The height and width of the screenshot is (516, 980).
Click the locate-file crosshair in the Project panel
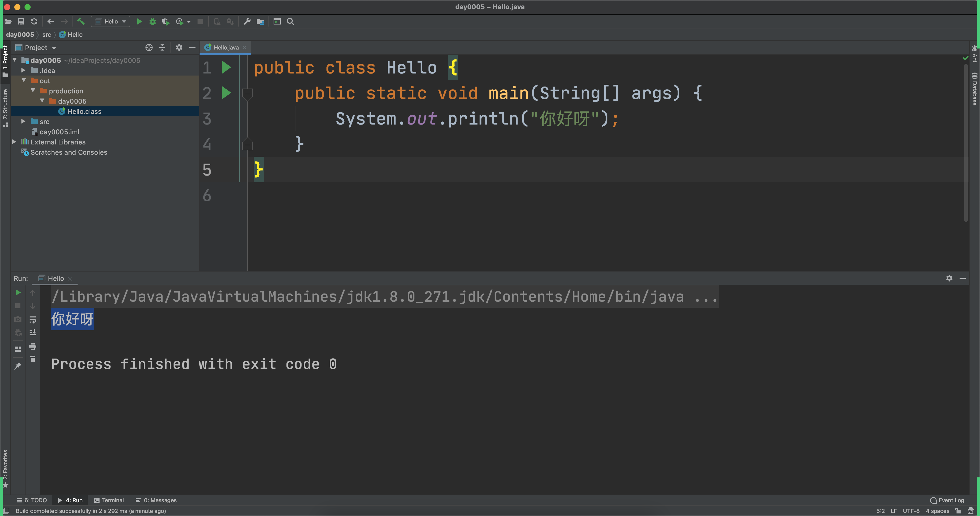tap(149, 47)
